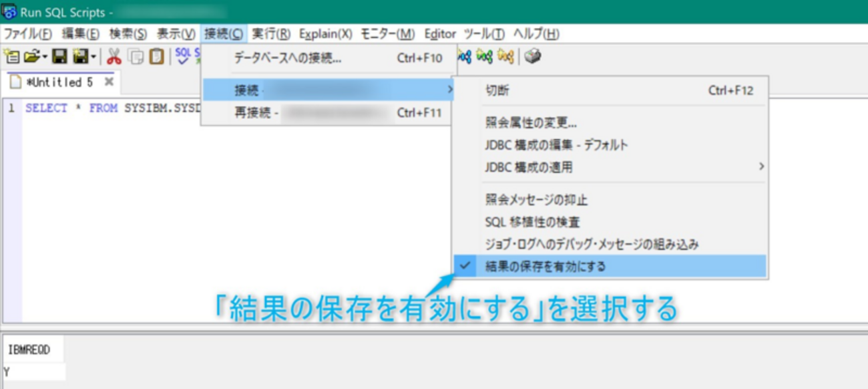Click the new script toolbar icon

11,57
